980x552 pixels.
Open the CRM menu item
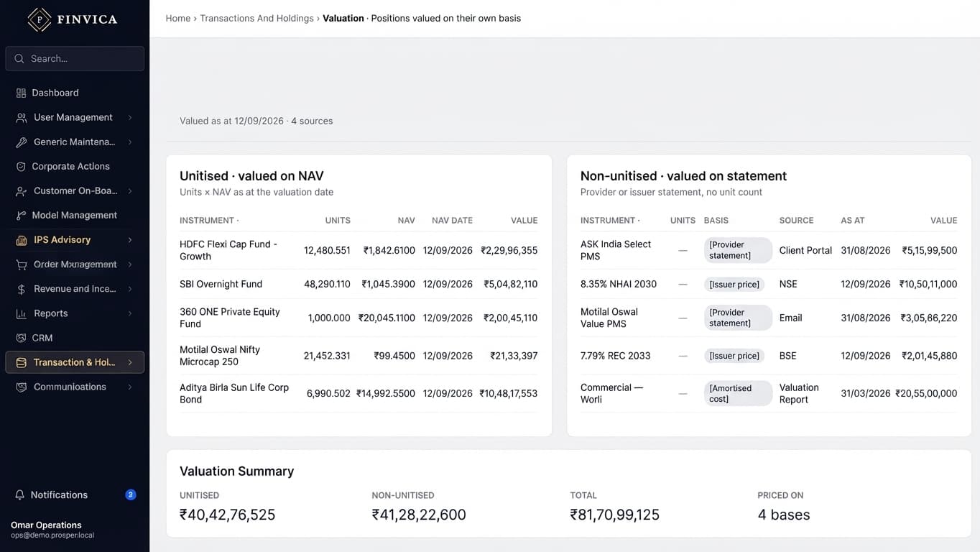pyautogui.click(x=75, y=338)
